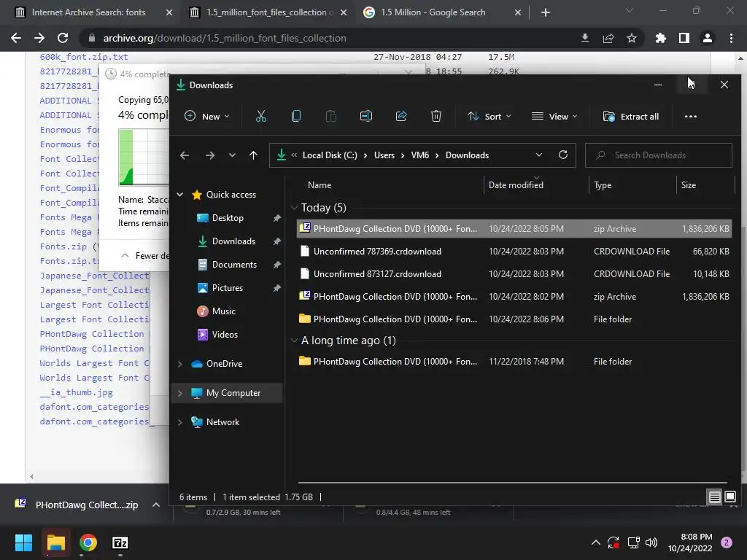Open the Chrome three-dot menu

731,38
